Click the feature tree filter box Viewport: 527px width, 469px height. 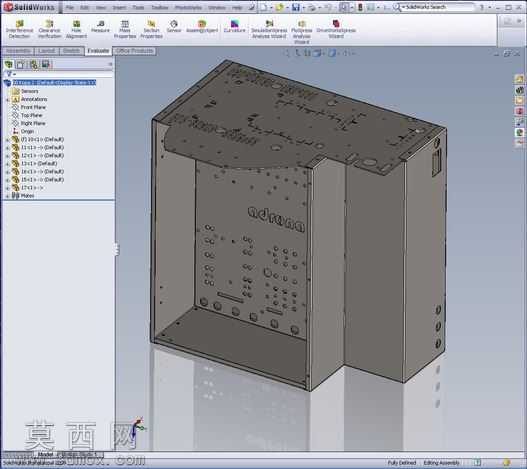click(58, 74)
